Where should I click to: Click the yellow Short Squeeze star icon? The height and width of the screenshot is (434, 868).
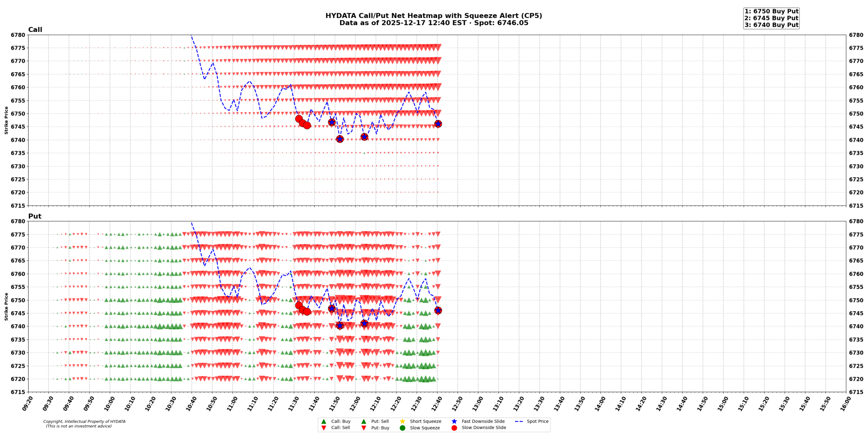point(402,421)
